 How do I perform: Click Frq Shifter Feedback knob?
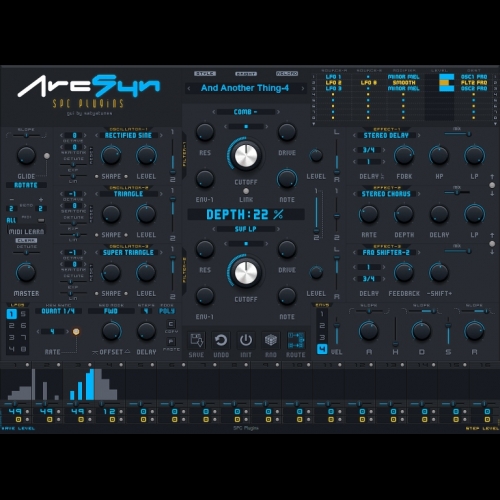click(404, 272)
